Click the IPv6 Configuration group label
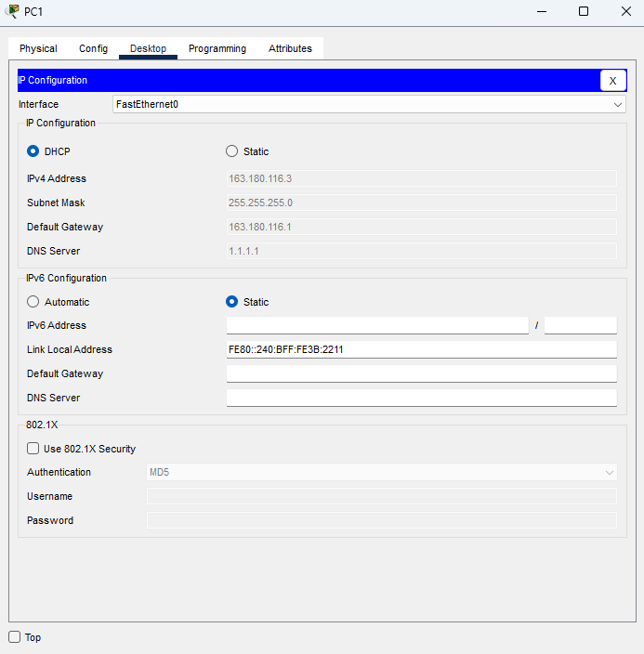The height and width of the screenshot is (654, 644). [x=66, y=278]
